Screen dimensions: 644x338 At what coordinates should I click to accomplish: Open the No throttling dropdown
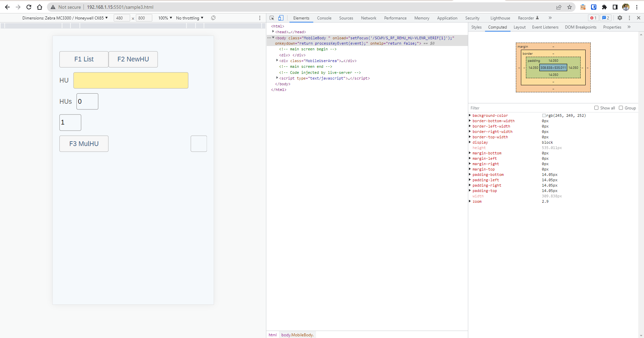tap(190, 18)
